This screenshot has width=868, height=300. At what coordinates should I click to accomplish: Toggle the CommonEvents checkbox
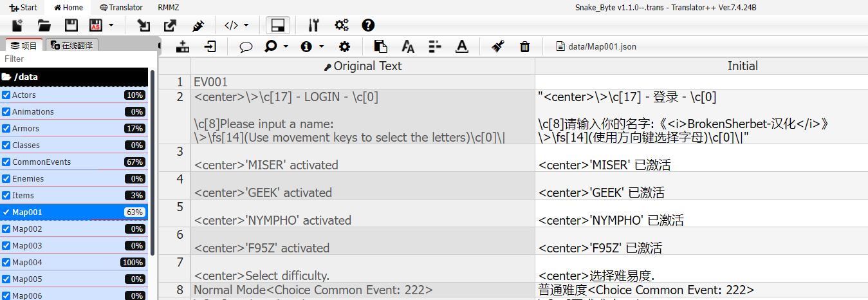(x=6, y=162)
